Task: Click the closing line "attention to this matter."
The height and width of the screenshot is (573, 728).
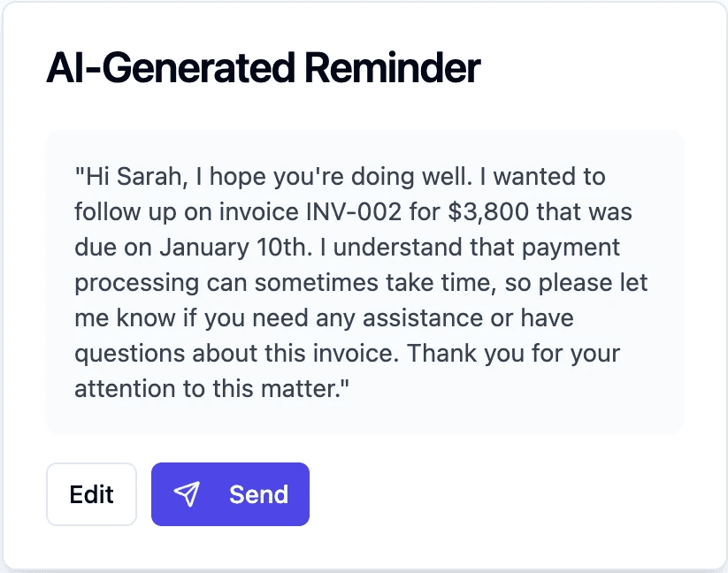Action: [x=212, y=389]
